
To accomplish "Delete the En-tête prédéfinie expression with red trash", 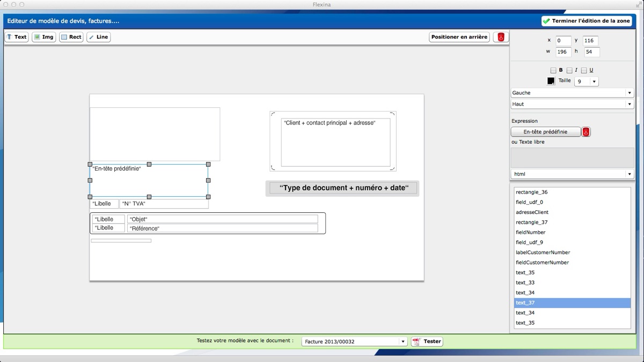I will click(586, 132).
